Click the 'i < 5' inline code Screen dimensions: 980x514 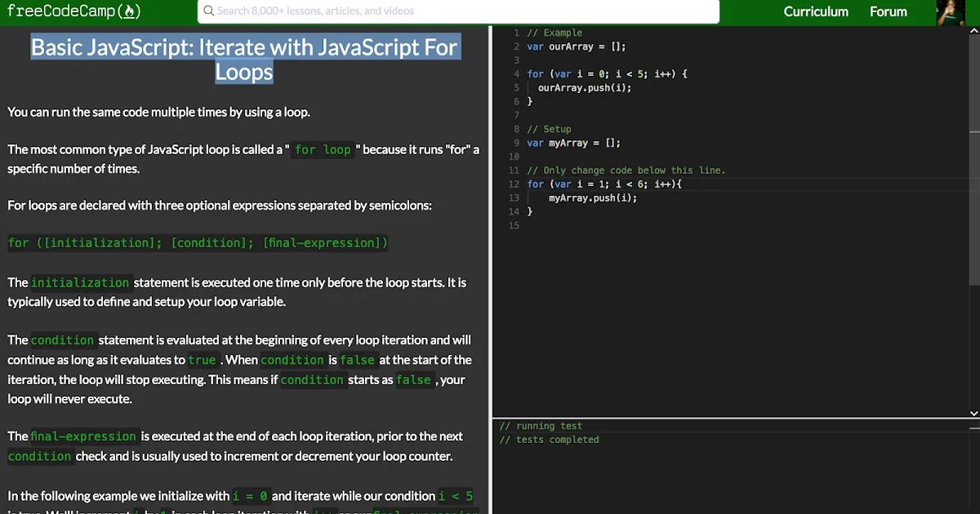455,496
